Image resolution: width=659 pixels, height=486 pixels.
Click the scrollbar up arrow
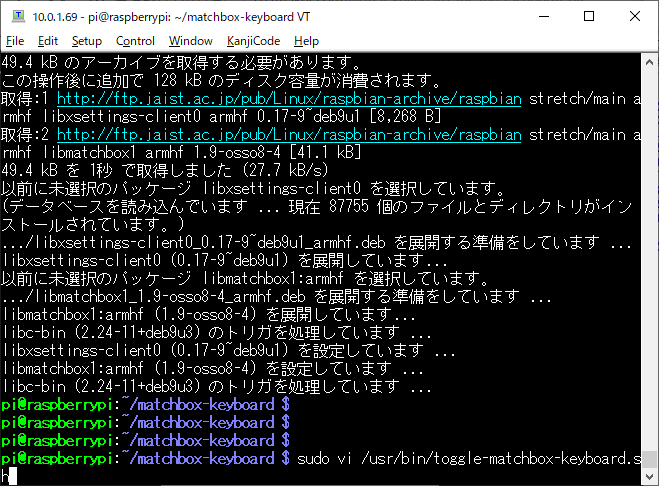(x=649, y=62)
